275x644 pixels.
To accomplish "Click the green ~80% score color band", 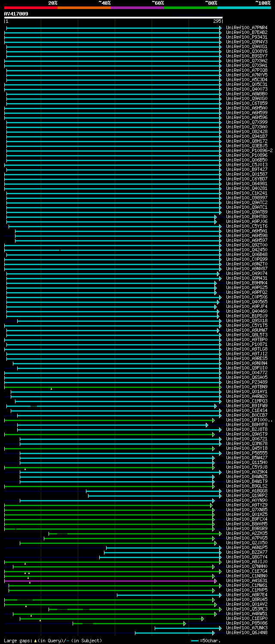I will pyautogui.click(x=191, y=7).
